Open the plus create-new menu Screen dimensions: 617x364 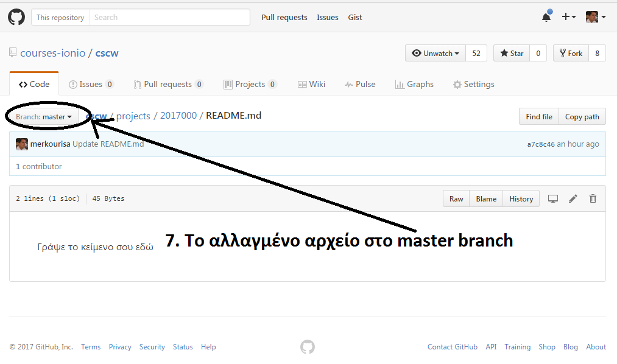569,17
